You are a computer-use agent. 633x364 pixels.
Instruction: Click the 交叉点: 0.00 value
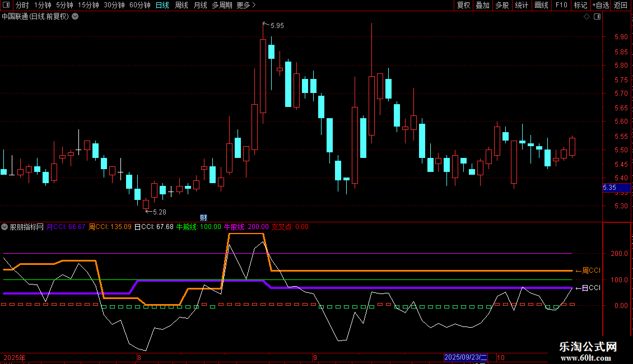290,227
